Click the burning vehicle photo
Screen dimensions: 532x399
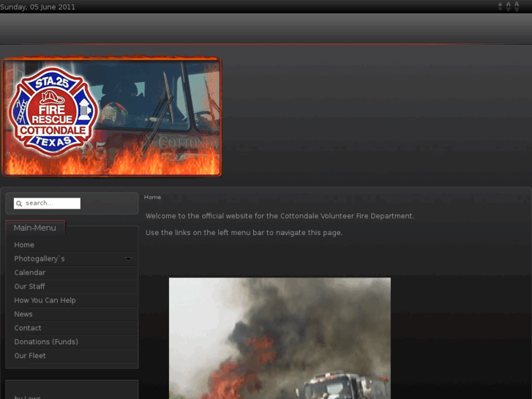[x=280, y=338]
